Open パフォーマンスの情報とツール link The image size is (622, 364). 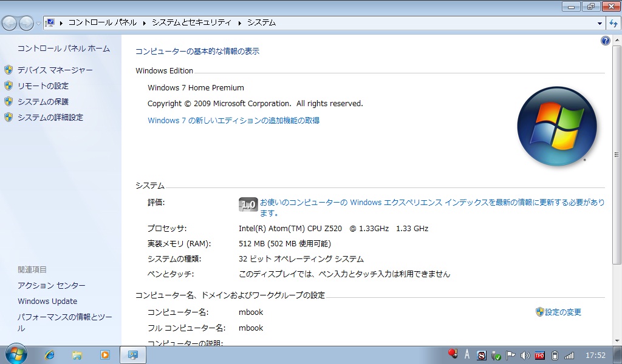64,322
